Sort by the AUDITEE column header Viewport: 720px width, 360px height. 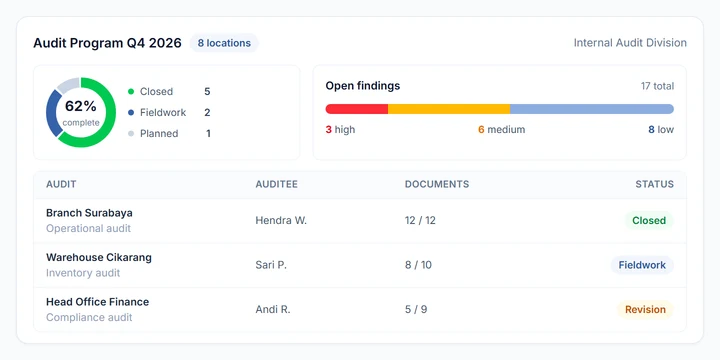(276, 184)
